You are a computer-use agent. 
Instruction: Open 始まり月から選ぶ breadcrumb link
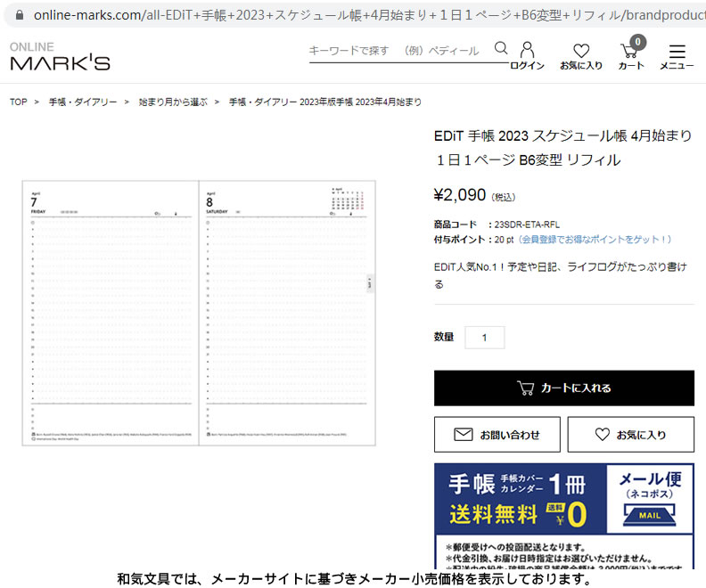tap(173, 102)
